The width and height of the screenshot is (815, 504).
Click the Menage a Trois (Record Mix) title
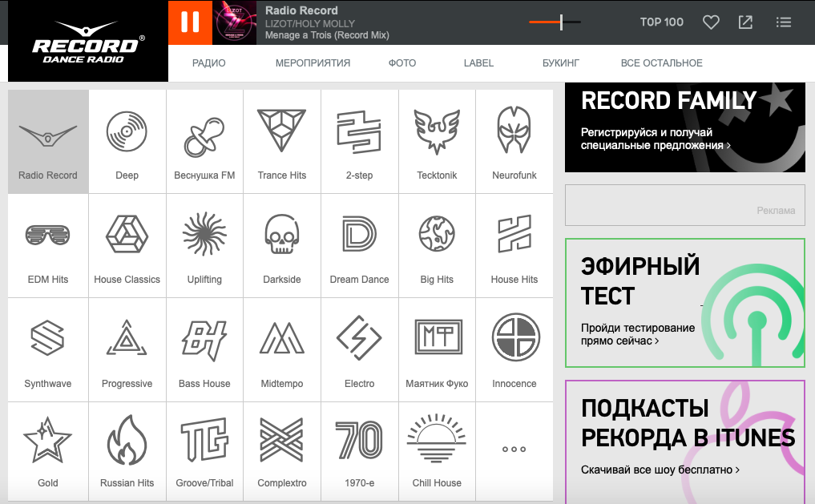pyautogui.click(x=327, y=35)
